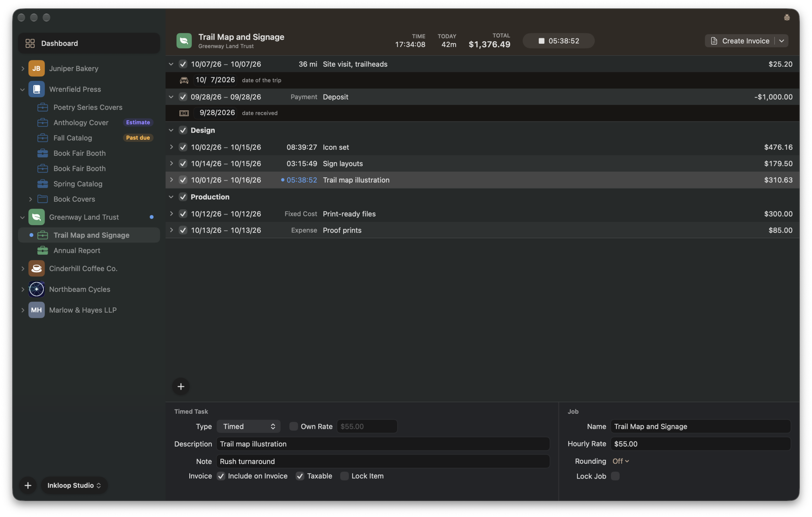Enable the Lock Item checkbox
812x517 pixels.
click(x=344, y=476)
